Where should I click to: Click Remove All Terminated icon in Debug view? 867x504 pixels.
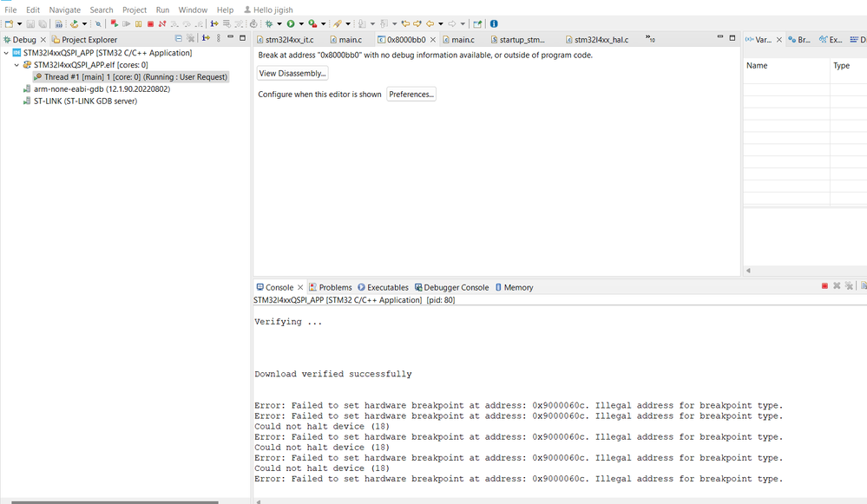pyautogui.click(x=190, y=38)
